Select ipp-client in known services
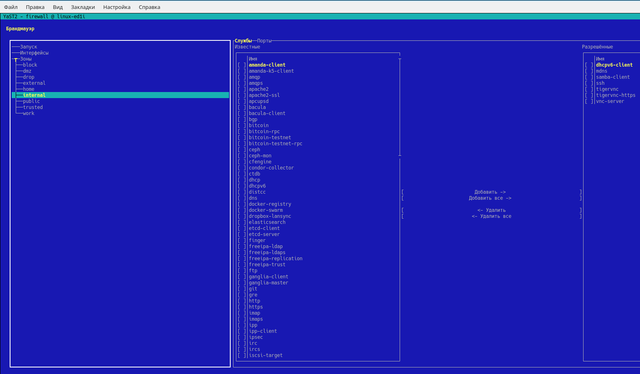Image resolution: width=640 pixels, height=374 pixels. pyautogui.click(x=263, y=331)
